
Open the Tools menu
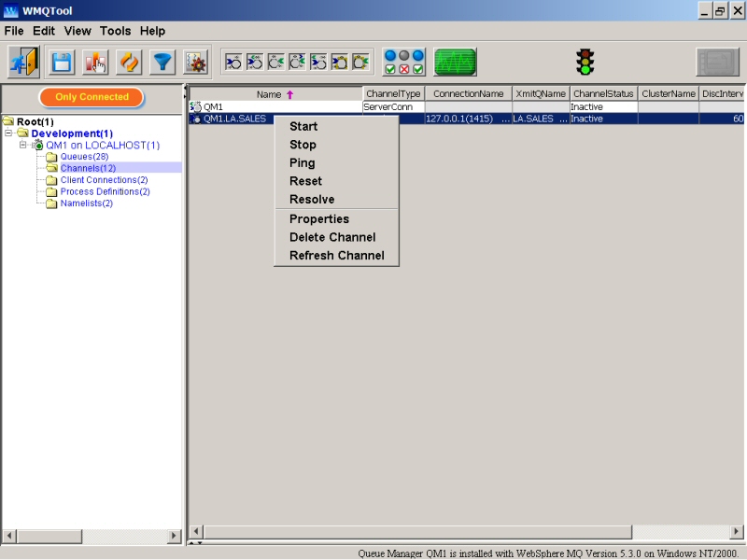pos(115,31)
